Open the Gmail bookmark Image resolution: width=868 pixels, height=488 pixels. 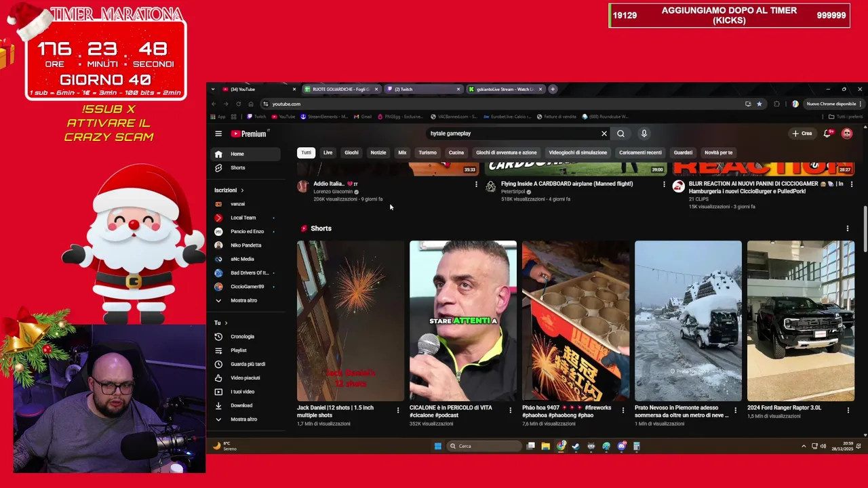[362, 117]
